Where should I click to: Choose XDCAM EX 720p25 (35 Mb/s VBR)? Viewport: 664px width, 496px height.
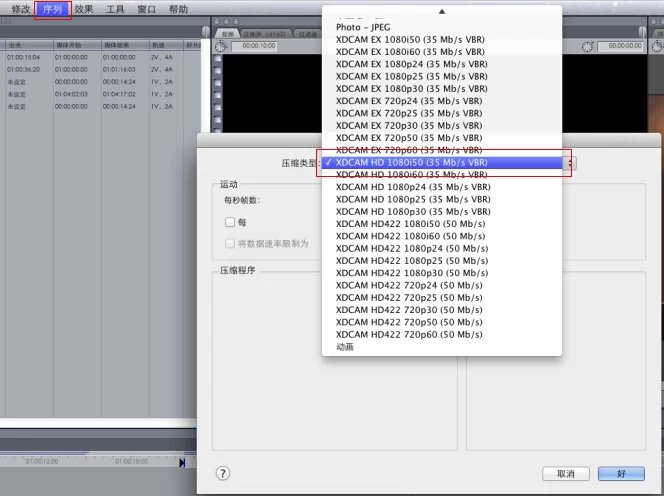click(442, 113)
